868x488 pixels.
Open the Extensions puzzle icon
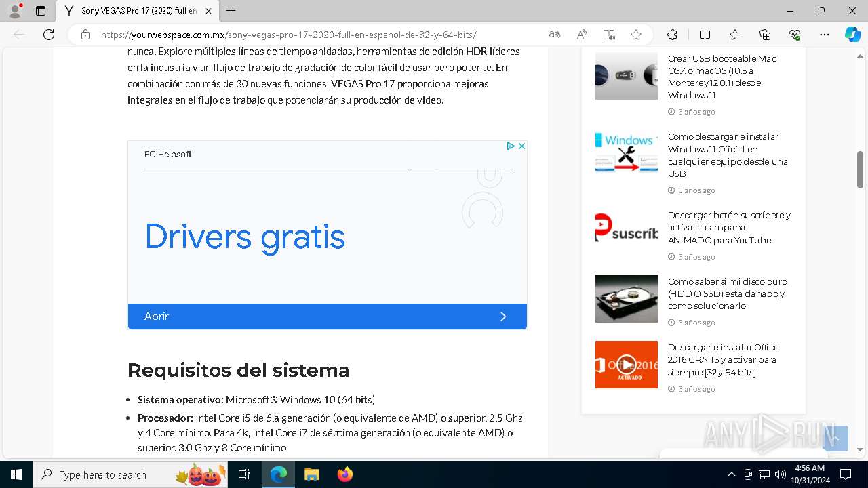[672, 35]
